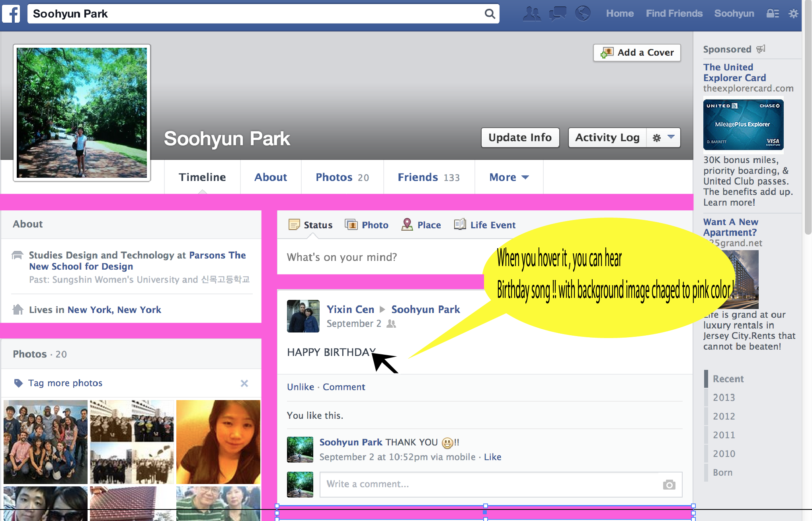The width and height of the screenshot is (812, 521).
Task: Open the friend requests icon
Action: click(x=532, y=14)
